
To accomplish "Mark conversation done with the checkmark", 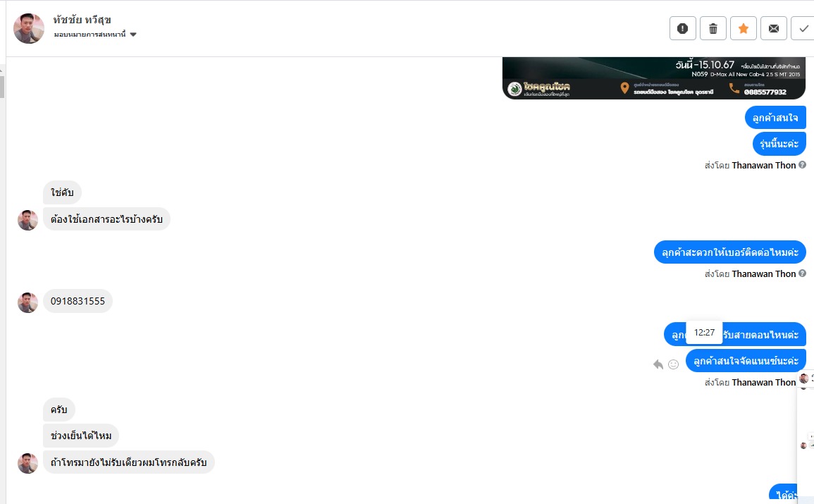I will [803, 28].
